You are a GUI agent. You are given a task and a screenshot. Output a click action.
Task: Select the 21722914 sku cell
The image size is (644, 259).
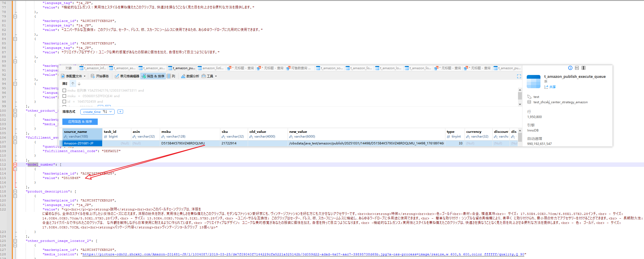coord(234,143)
